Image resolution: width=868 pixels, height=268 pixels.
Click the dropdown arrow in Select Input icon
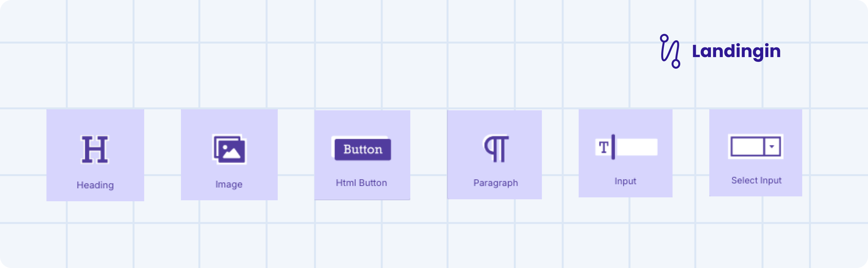(x=772, y=147)
